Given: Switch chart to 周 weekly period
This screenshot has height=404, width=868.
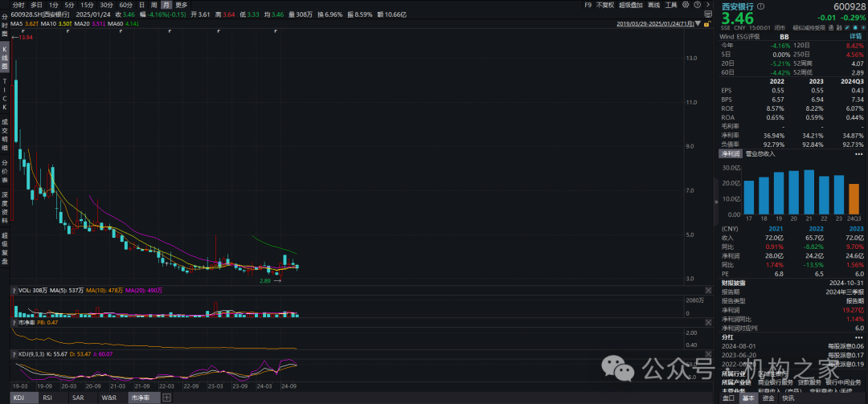Looking at the screenshot, I should pyautogui.click(x=154, y=5).
